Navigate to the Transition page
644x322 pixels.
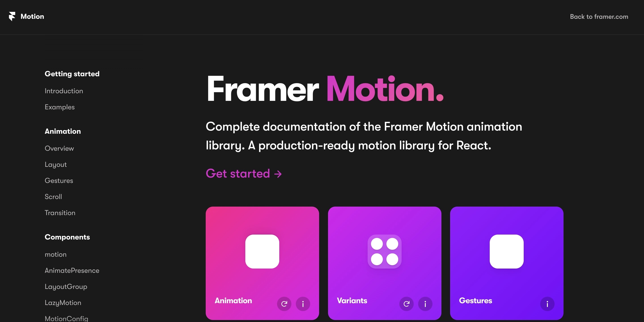(x=59, y=212)
